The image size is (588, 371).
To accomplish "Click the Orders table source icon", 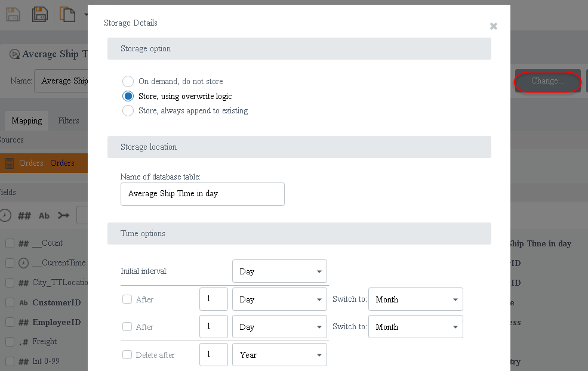I will click(10, 163).
